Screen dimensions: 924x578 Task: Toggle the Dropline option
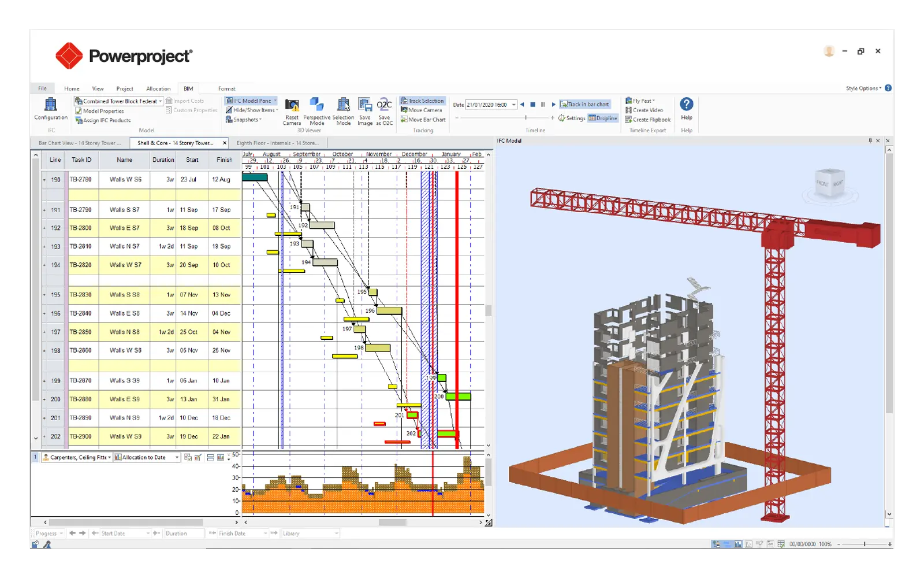[603, 118]
